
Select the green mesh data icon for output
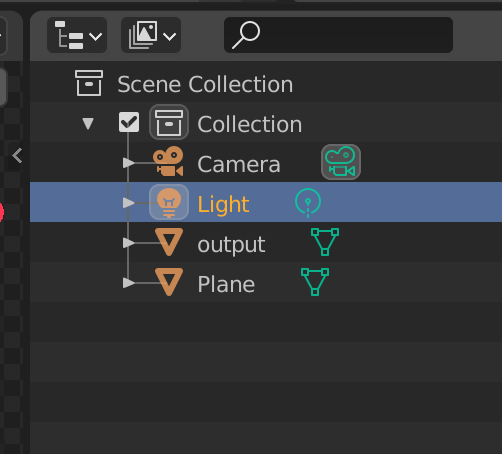(325, 242)
